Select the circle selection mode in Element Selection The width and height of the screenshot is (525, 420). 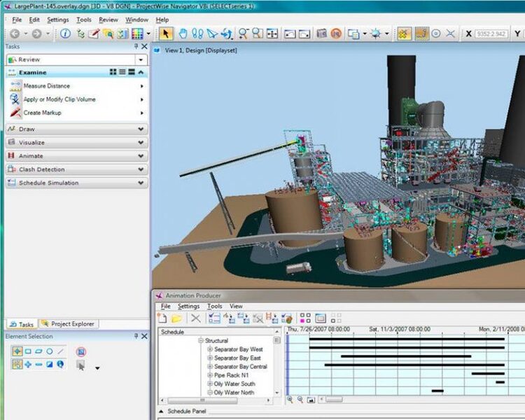50,351
